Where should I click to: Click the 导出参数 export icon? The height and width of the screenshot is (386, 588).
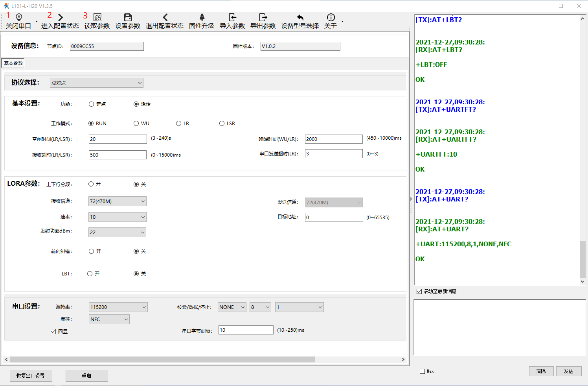click(x=263, y=17)
